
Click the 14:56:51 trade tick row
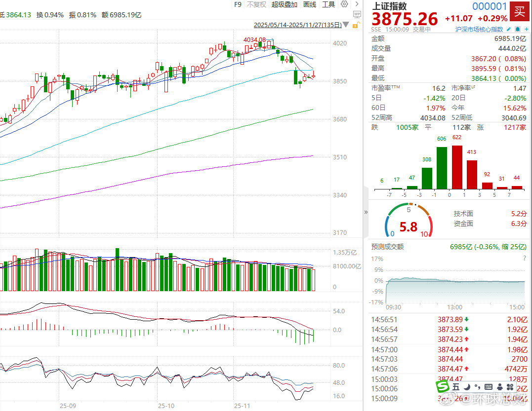449,320
